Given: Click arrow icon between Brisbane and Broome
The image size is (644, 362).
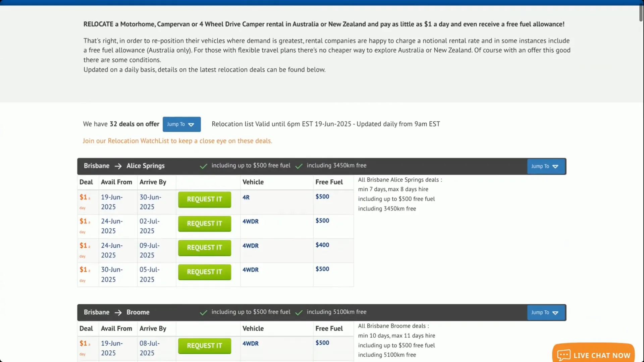Looking at the screenshot, I should click(118, 313).
